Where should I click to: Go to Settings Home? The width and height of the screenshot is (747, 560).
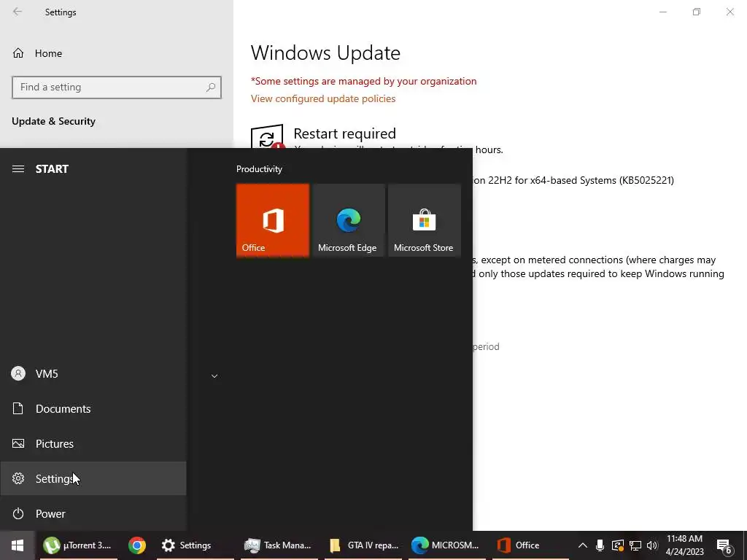pyautogui.click(x=37, y=53)
